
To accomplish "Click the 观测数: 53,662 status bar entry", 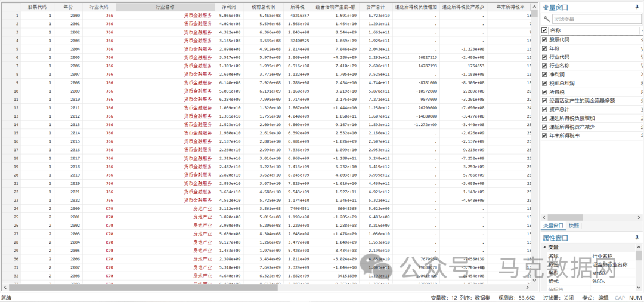I will [x=516, y=297].
